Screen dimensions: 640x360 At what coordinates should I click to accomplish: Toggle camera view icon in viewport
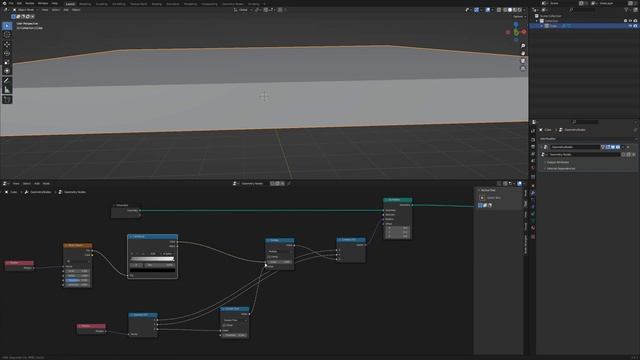pos(523,61)
